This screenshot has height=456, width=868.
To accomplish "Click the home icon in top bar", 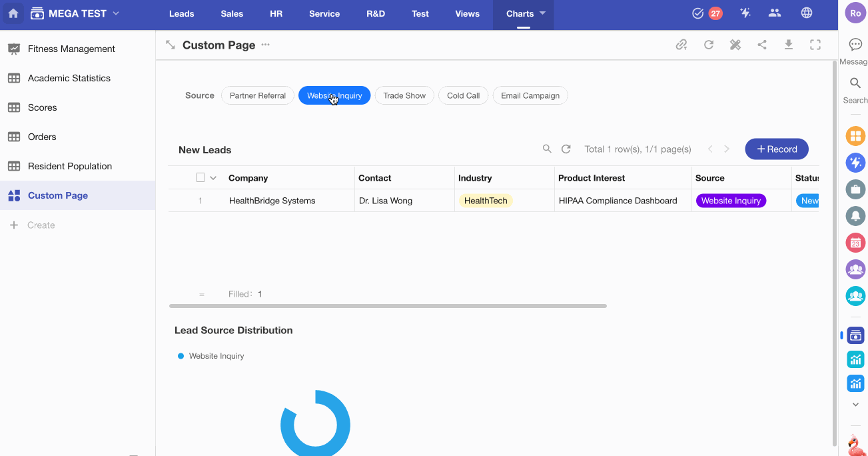I will (13, 13).
